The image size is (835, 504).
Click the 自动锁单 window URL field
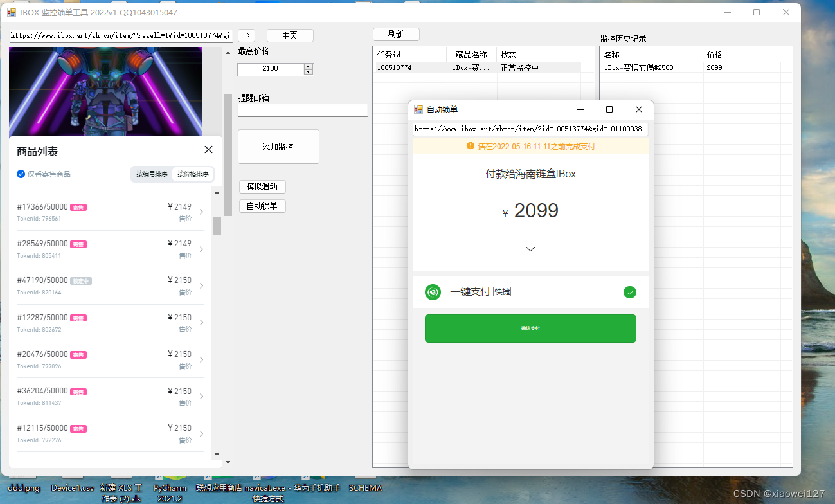coord(530,129)
